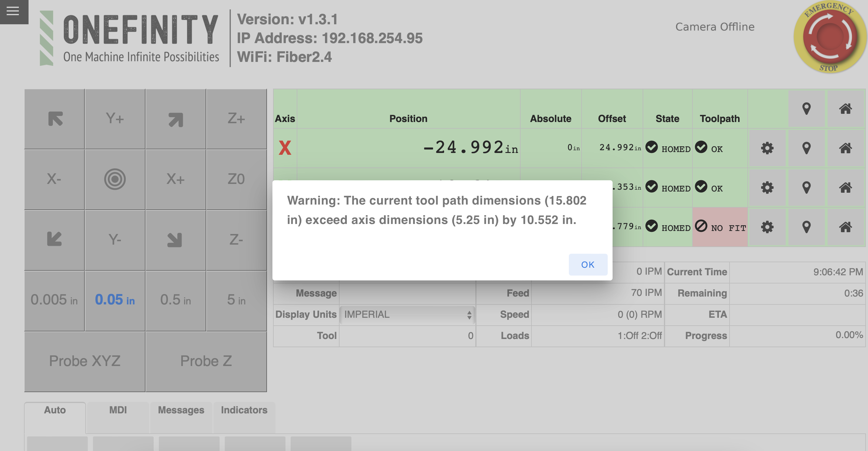Jog diagonally with the up-left arrow
The height and width of the screenshot is (451, 868).
[55, 119]
